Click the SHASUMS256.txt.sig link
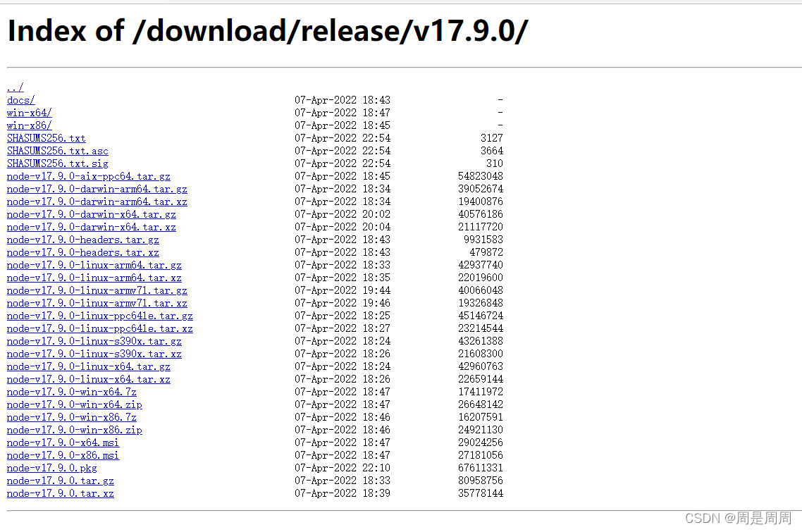Screen dimensions: 802x532 [x=57, y=163]
